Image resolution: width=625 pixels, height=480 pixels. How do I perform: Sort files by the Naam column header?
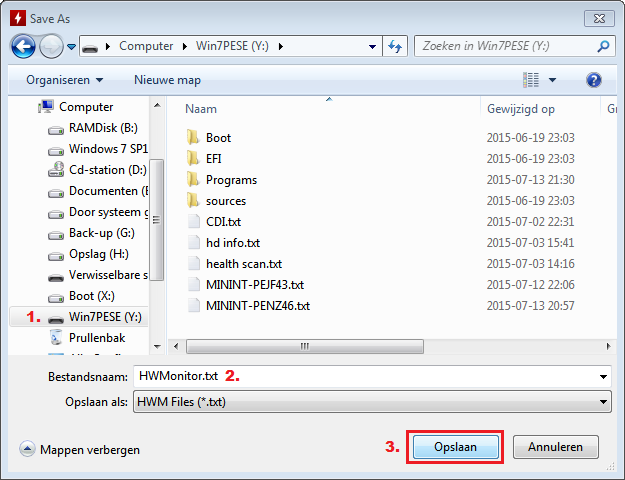coord(201,108)
